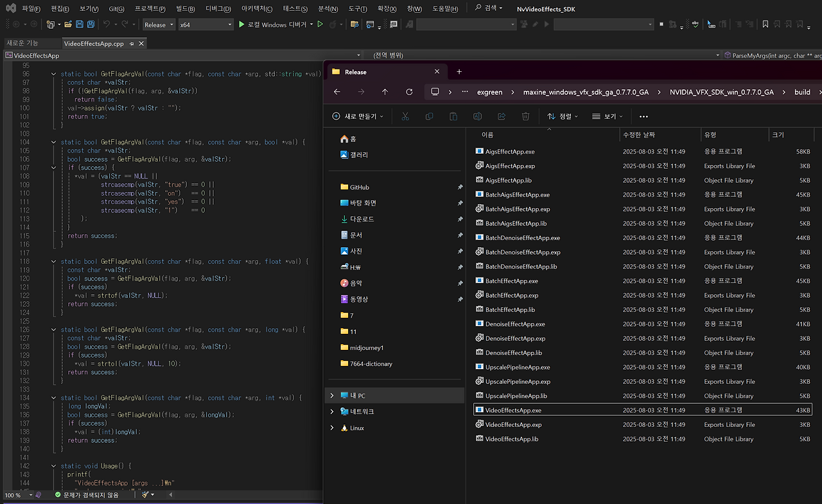The width and height of the screenshot is (822, 504).
Task: Click the code cleanup broom icon
Action: pos(146,495)
